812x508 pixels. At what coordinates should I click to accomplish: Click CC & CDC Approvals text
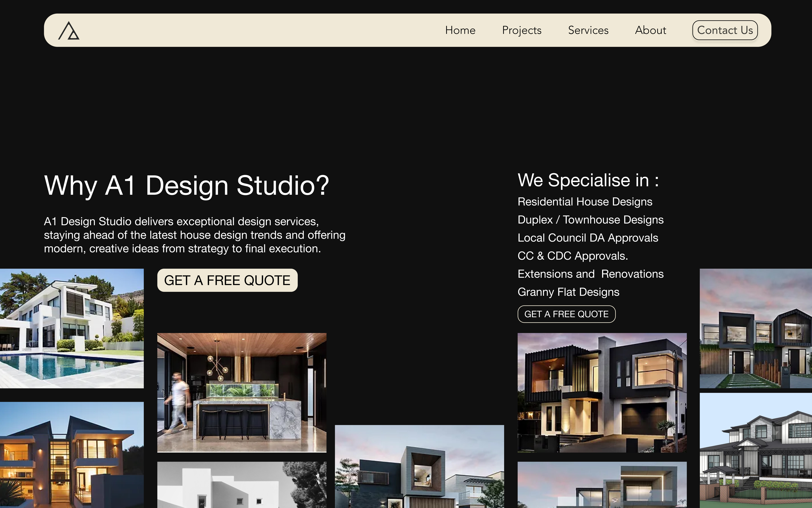pos(573,256)
